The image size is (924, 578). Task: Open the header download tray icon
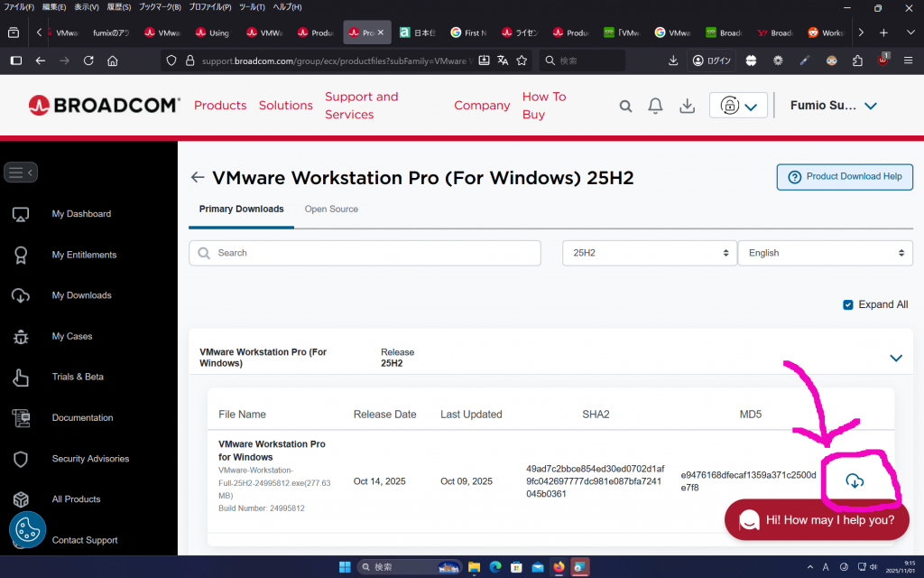687,106
